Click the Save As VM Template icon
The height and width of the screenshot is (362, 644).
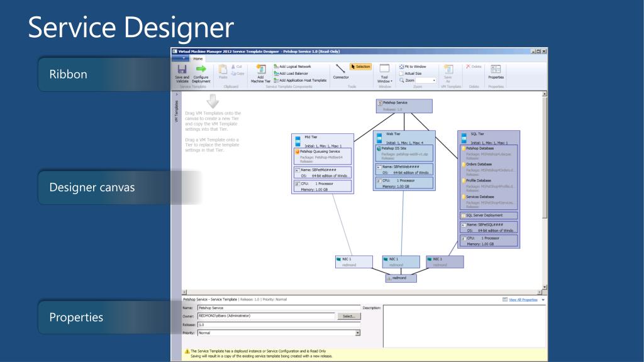point(448,69)
